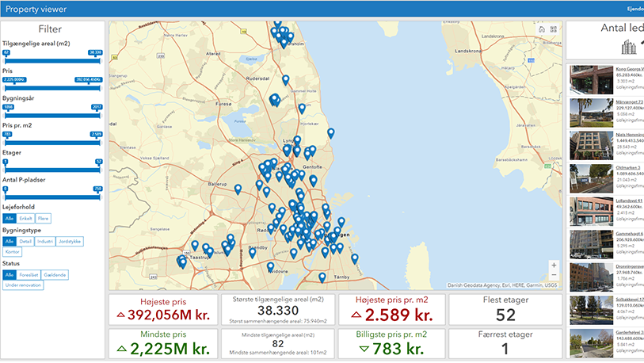This screenshot has width=644, height=363.
Task: Choose 'Kontor' under Bygningstype
Action: (x=12, y=251)
